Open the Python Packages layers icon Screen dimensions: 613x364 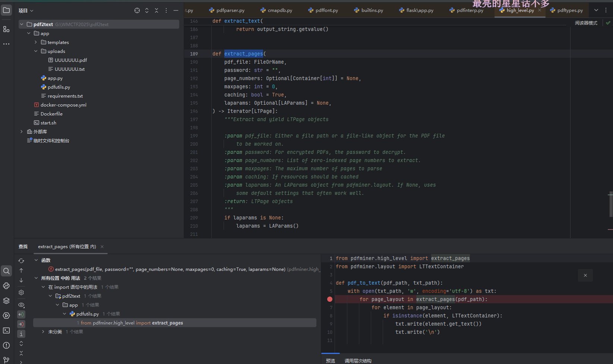coord(6,301)
